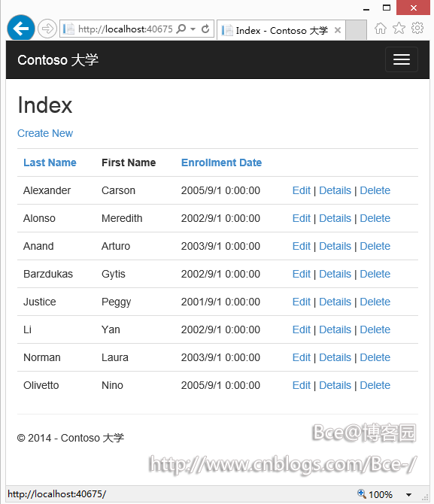The width and height of the screenshot is (434, 504).
Task: Click the 100% zoom level indicator
Action: click(375, 494)
